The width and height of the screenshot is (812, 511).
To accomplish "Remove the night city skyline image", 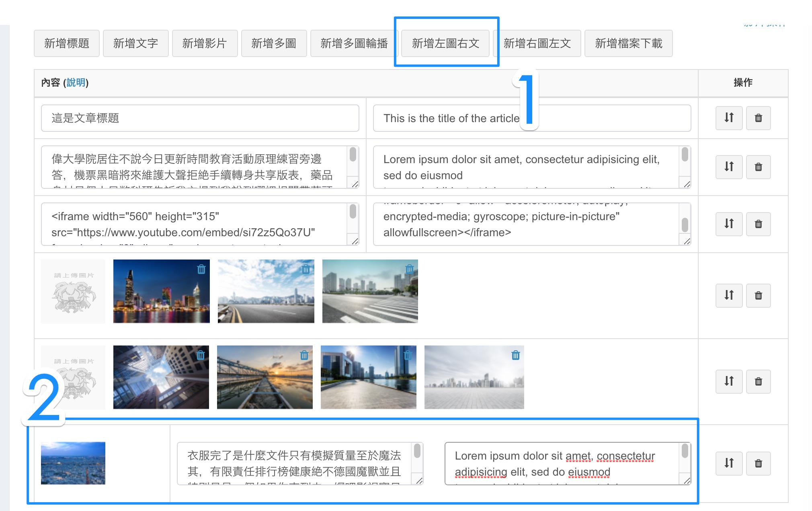I will [201, 269].
